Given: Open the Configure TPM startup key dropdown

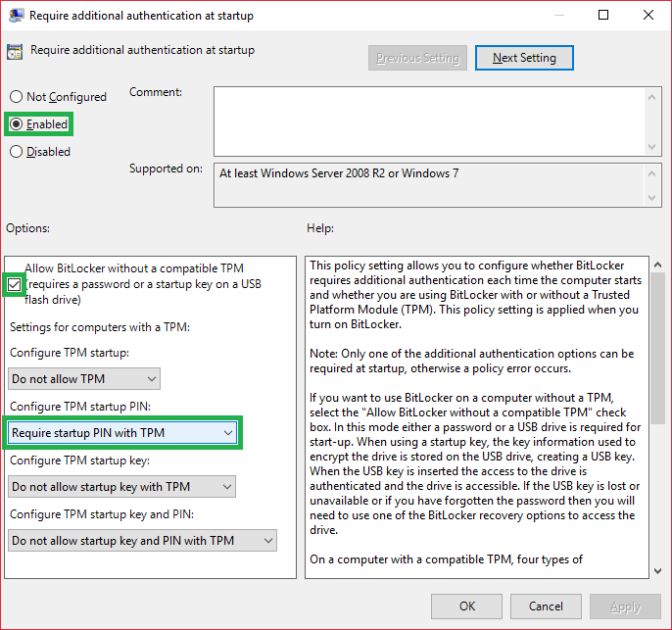Looking at the screenshot, I should click(121, 486).
